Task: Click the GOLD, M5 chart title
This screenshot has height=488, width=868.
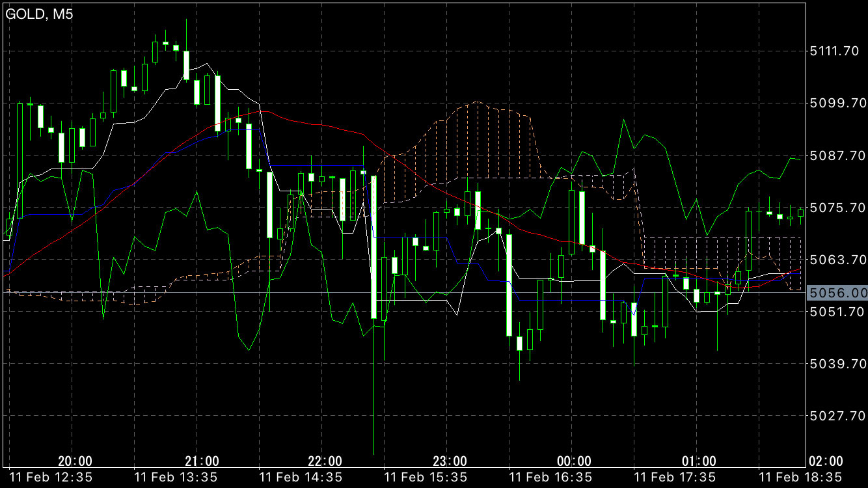Action: pos(40,14)
